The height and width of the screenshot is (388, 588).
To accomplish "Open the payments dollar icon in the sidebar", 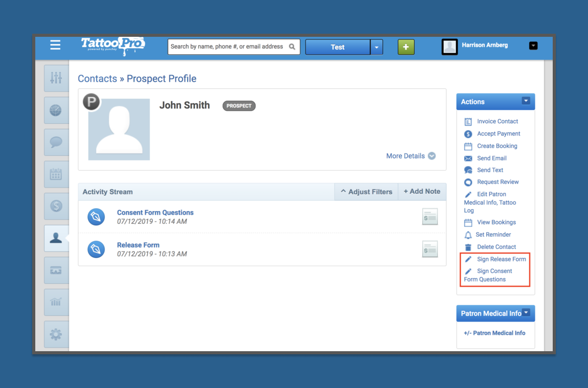I will click(56, 207).
